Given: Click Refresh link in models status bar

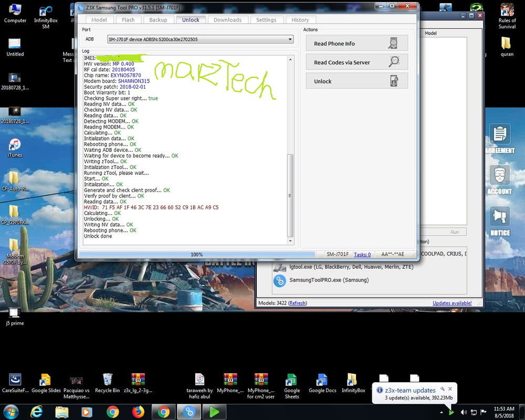Looking at the screenshot, I should [x=297, y=303].
